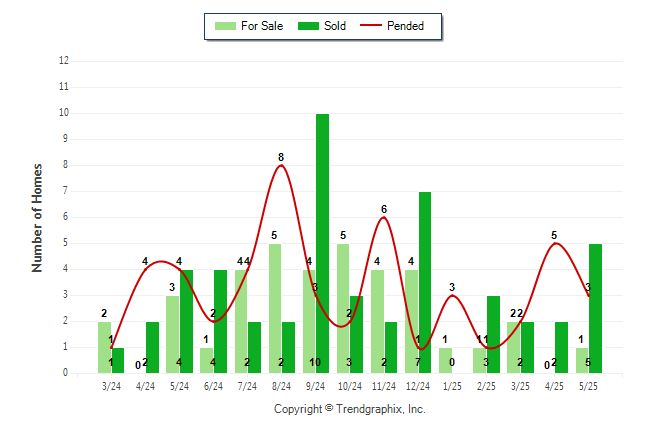Click the Pended value 3 above 1/25

pyautogui.click(x=452, y=287)
